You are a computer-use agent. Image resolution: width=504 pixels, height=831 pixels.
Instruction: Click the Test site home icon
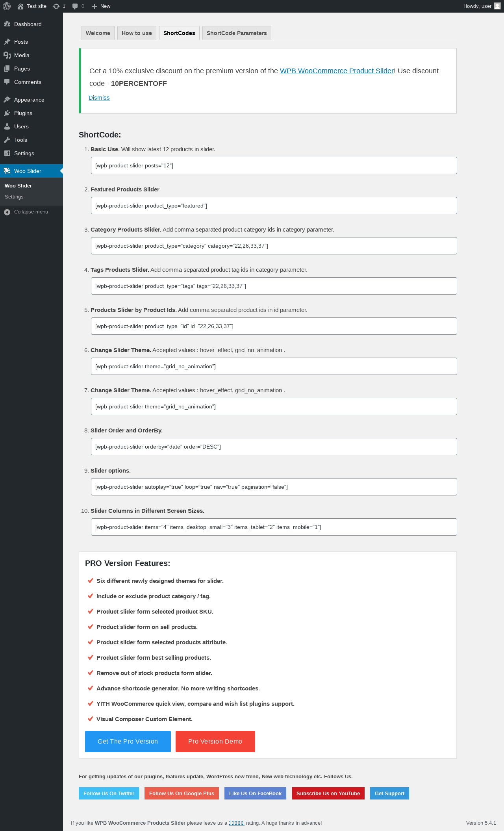click(20, 6)
